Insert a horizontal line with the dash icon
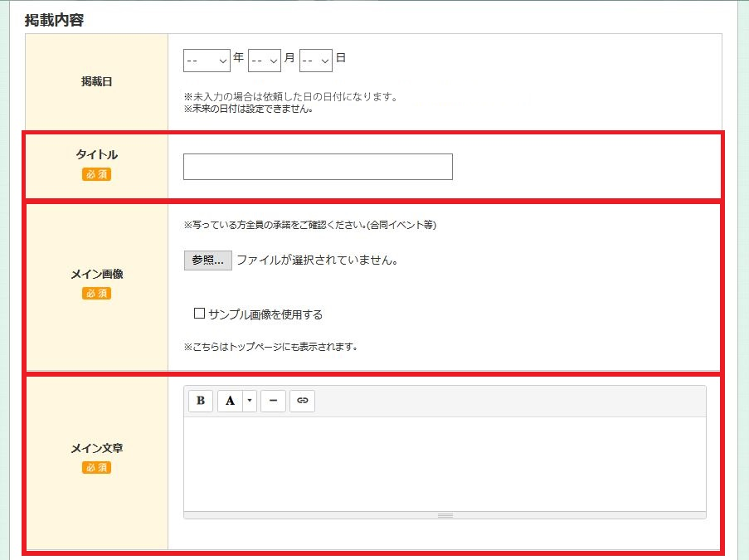 (x=273, y=401)
